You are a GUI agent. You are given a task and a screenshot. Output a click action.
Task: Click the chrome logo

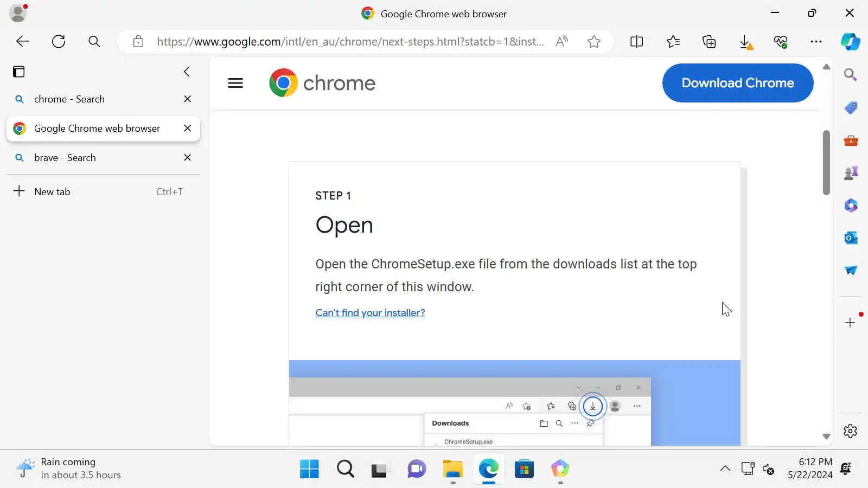pos(322,83)
